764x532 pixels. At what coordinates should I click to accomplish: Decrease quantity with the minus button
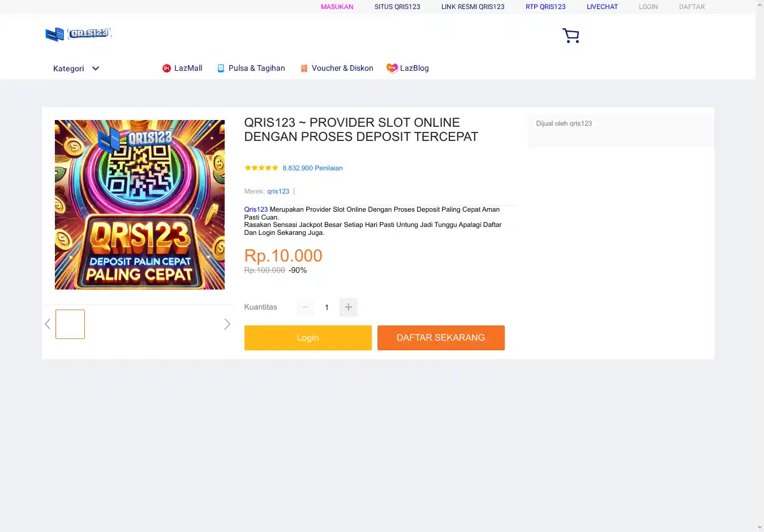(305, 307)
